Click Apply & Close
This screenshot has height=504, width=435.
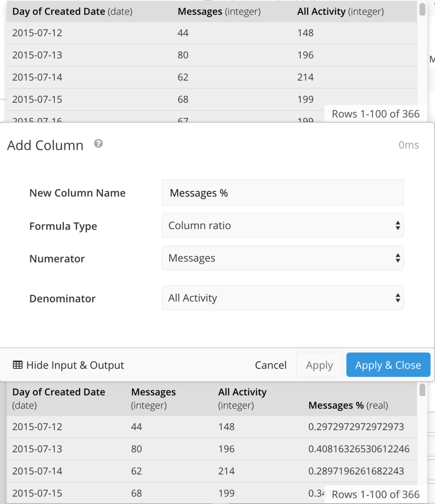pos(388,365)
